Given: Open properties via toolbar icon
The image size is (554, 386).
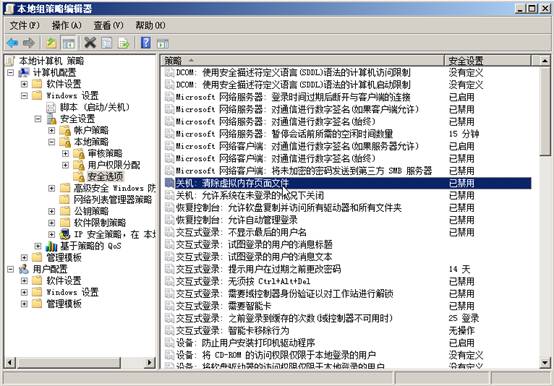Looking at the screenshot, I should click(107, 43).
